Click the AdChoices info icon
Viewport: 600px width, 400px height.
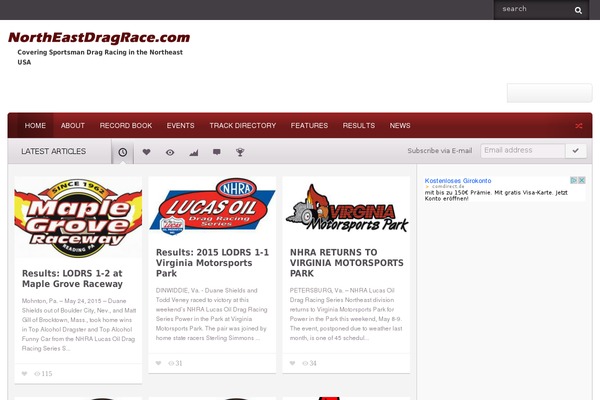pos(574,180)
